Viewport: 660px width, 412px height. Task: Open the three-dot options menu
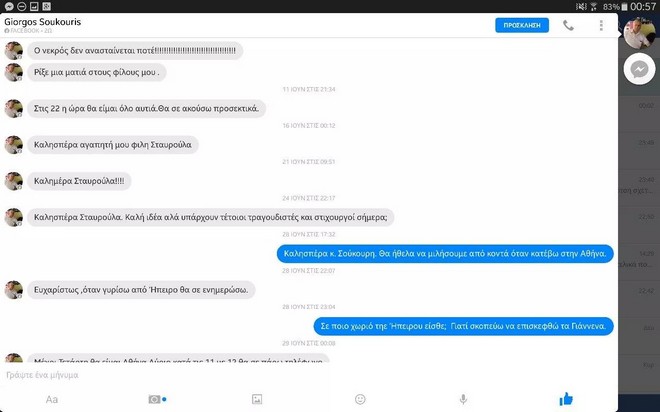601,26
